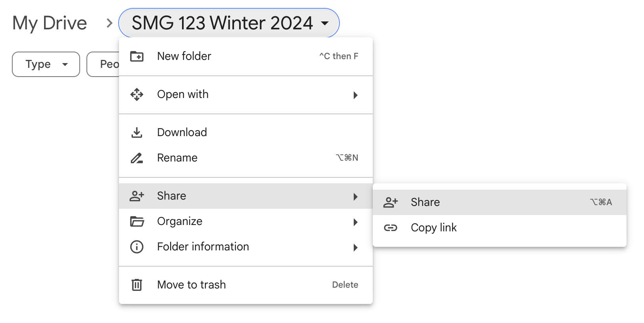Select Rename in the context menu

pyautogui.click(x=177, y=158)
